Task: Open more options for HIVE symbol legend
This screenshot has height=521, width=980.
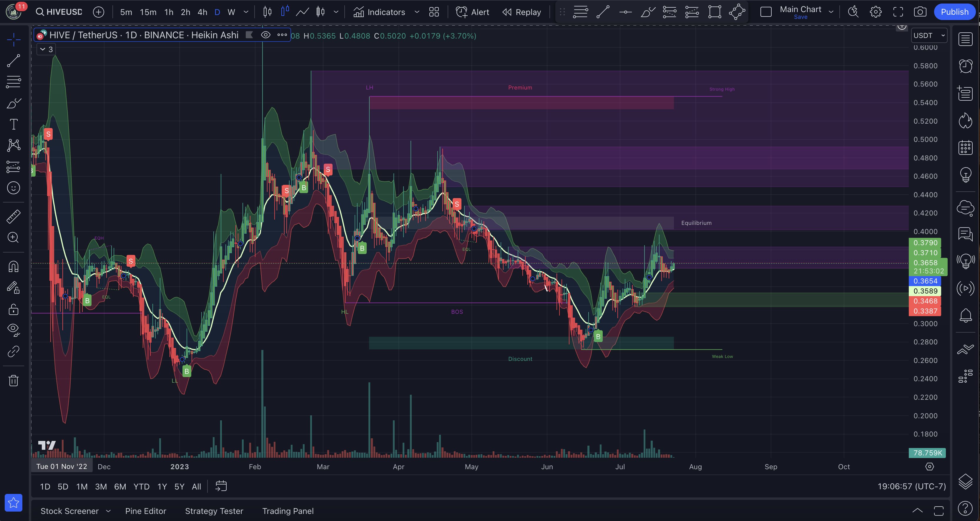Action: pos(282,35)
